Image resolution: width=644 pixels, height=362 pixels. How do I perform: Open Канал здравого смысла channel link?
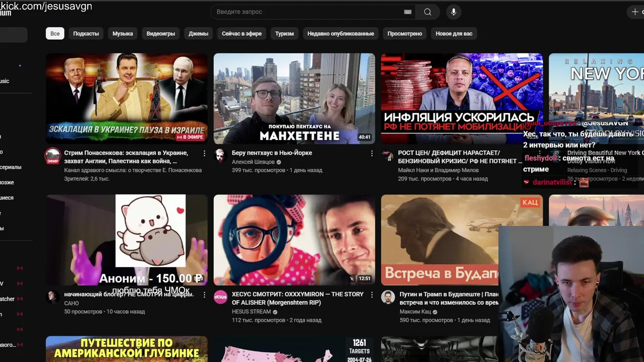[x=133, y=170]
